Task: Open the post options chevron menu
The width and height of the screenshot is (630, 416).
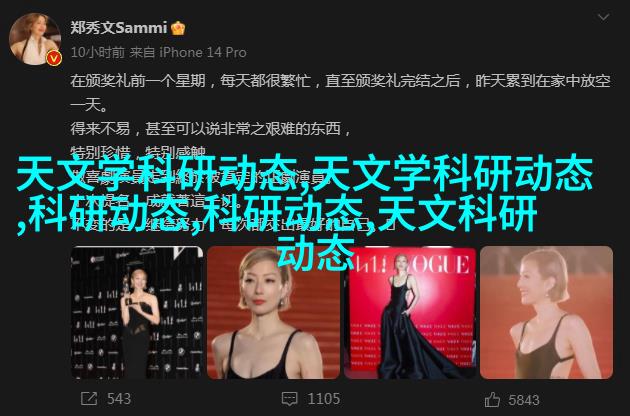Action: click(603, 17)
